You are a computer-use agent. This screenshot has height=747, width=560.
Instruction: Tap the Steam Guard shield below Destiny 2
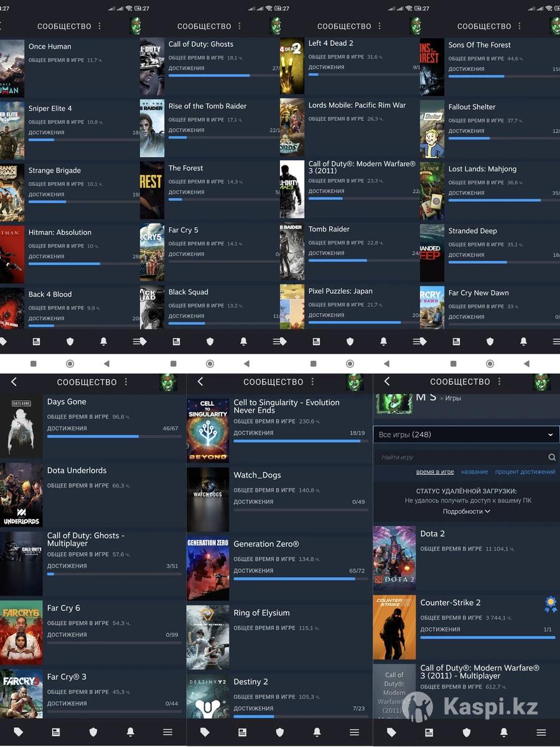(x=280, y=732)
